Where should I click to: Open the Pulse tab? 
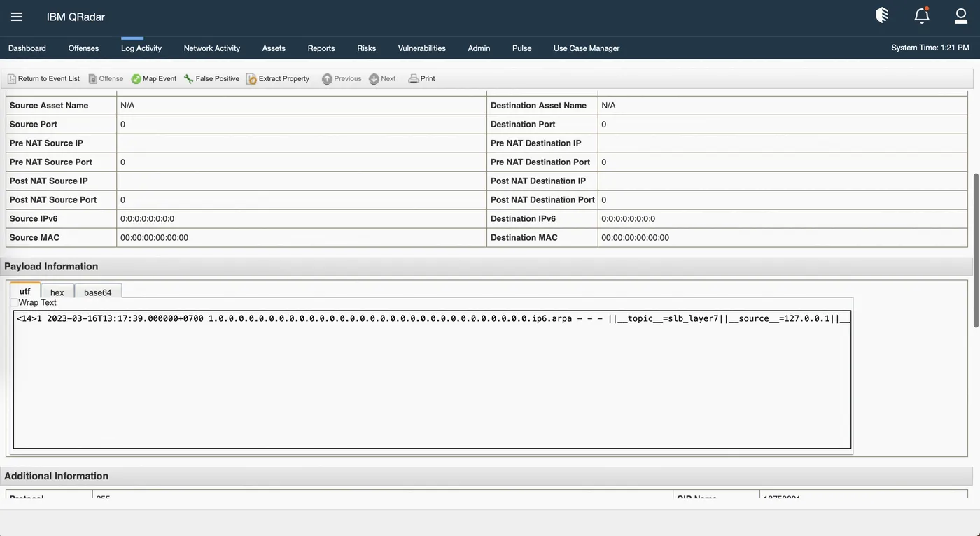click(522, 48)
